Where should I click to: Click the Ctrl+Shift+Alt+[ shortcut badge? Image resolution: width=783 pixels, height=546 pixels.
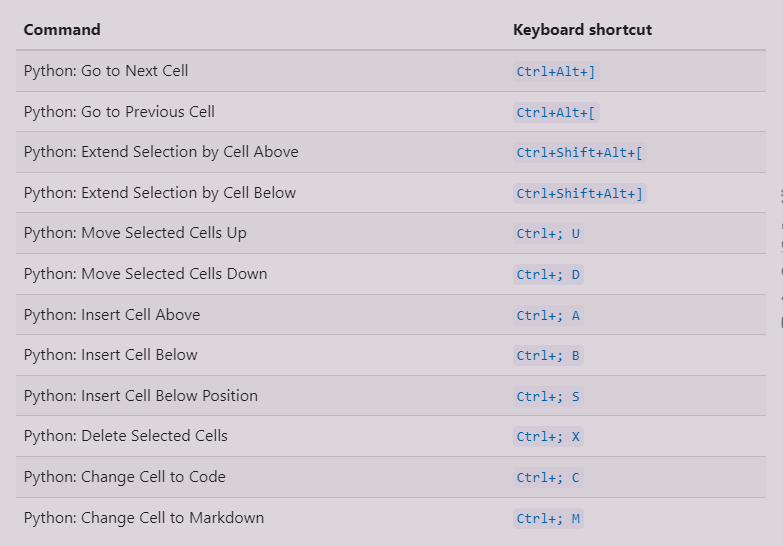point(579,153)
